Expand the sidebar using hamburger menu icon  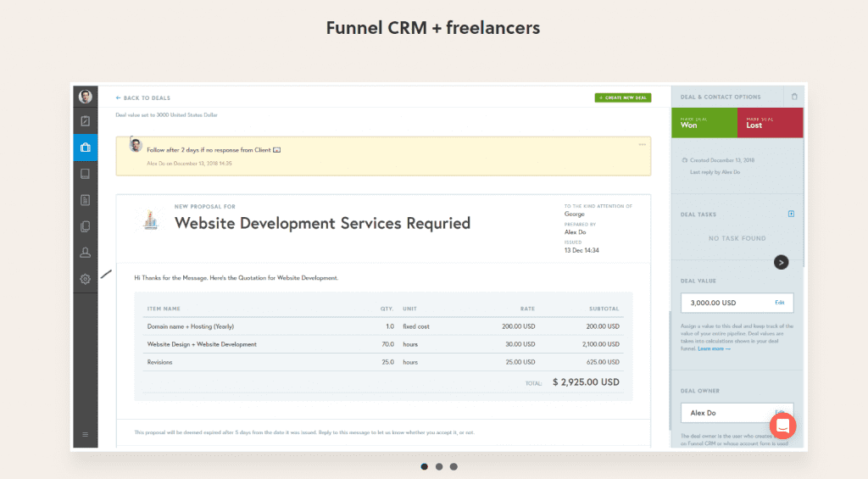(x=86, y=435)
